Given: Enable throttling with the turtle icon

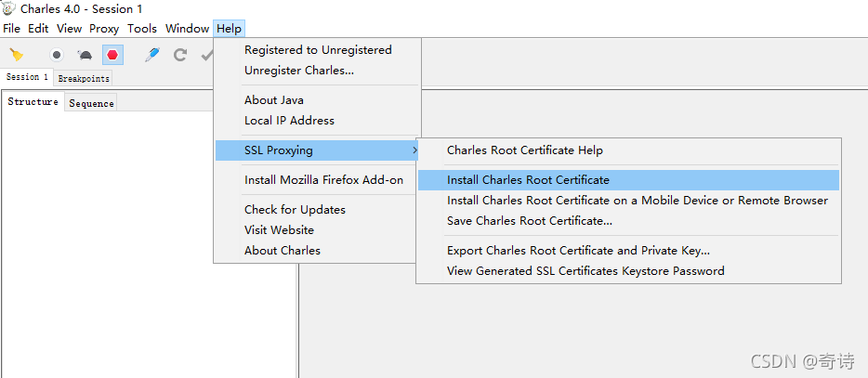Looking at the screenshot, I should [x=85, y=56].
